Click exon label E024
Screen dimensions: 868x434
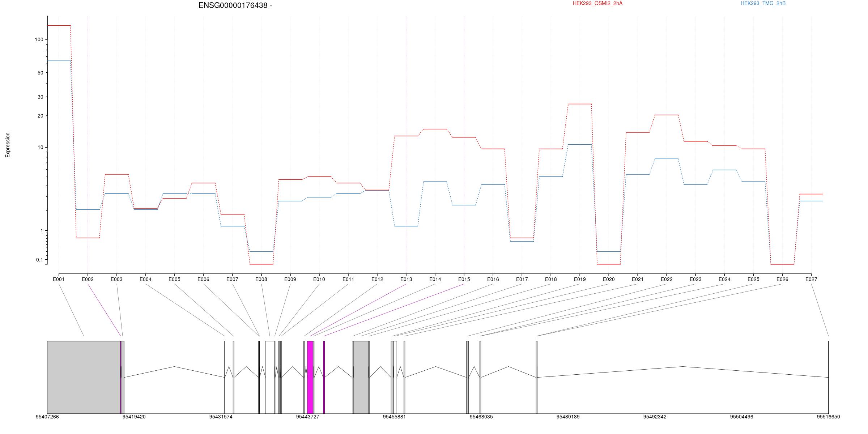[724, 279]
